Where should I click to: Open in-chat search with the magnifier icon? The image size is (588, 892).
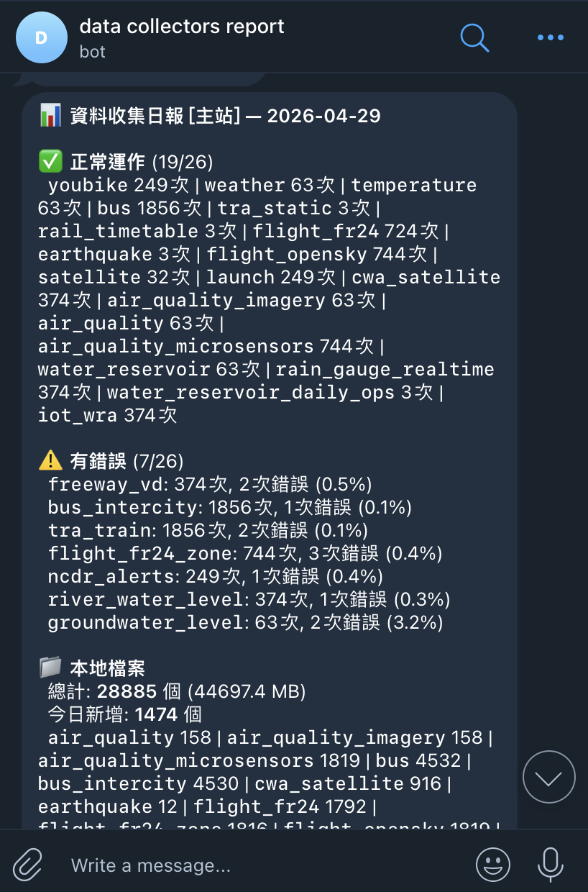tap(474, 37)
